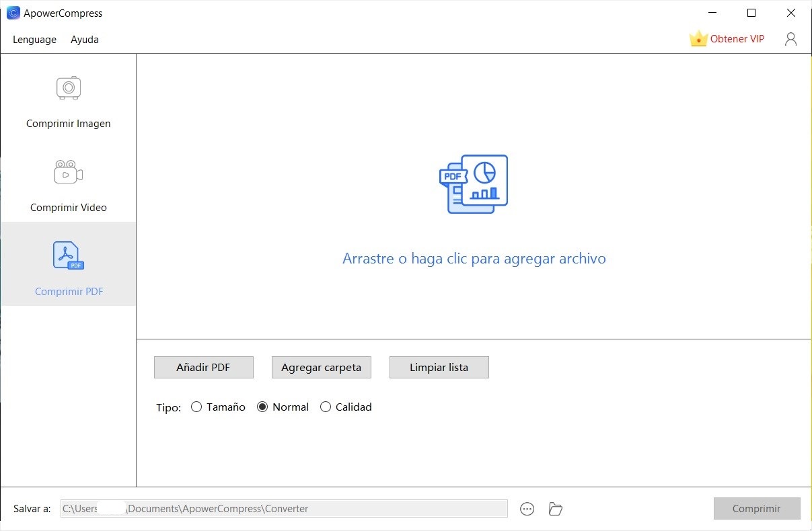This screenshot has height=531, width=812.
Task: Click the Salvar a output path field
Action: (284, 509)
